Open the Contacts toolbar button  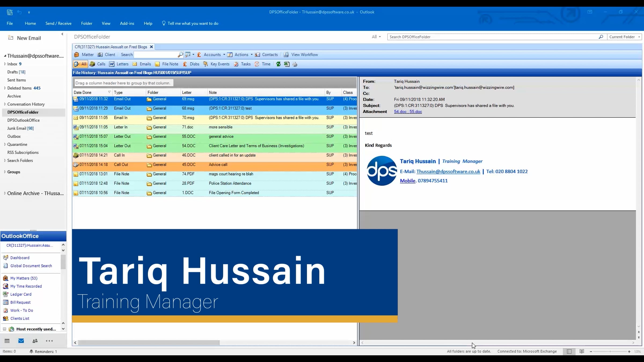click(266, 55)
